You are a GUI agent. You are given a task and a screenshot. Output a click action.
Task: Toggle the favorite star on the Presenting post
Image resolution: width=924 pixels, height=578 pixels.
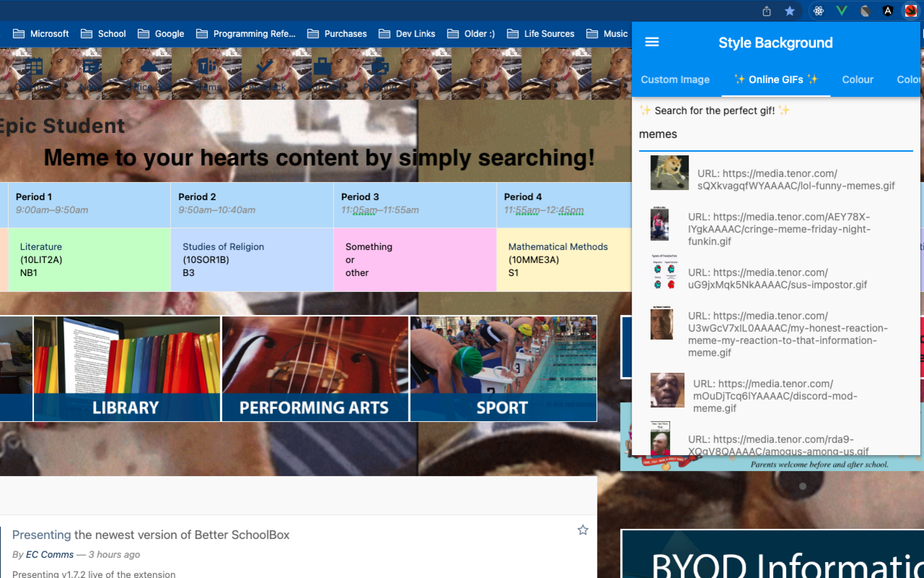click(583, 530)
